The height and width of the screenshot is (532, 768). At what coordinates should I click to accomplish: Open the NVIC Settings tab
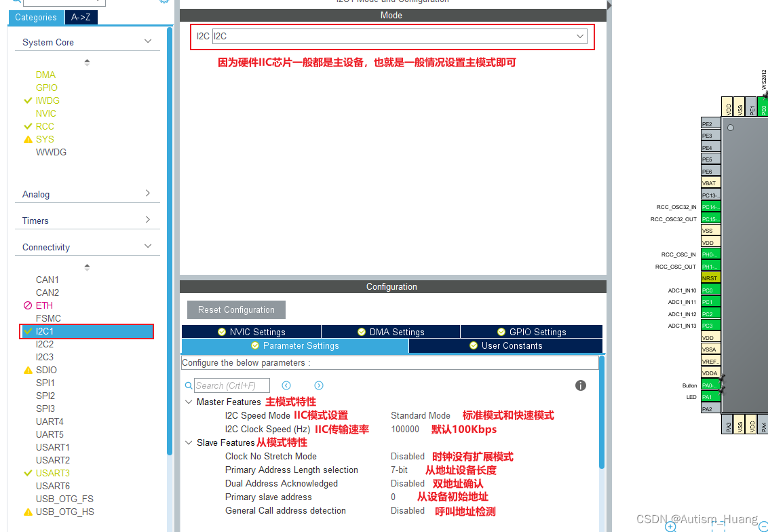click(251, 332)
